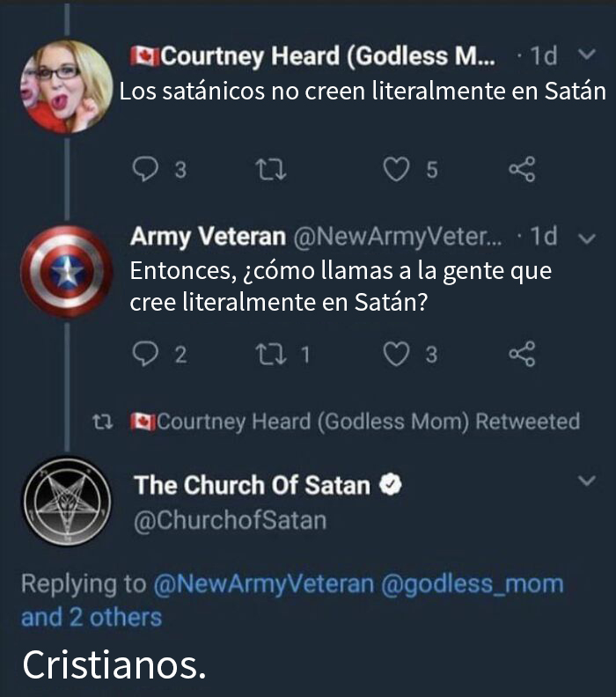
Task: Click the @godless_mom mention link
Action: [x=472, y=583]
